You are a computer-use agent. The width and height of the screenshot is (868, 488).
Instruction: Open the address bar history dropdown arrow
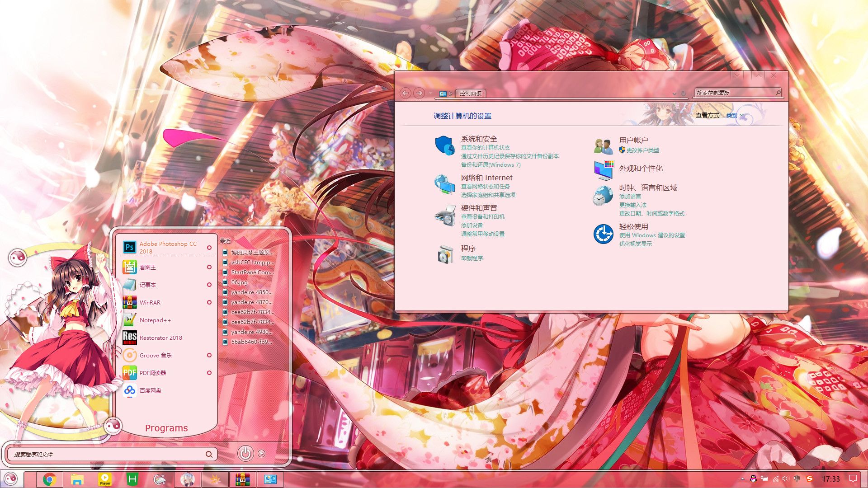coord(674,94)
